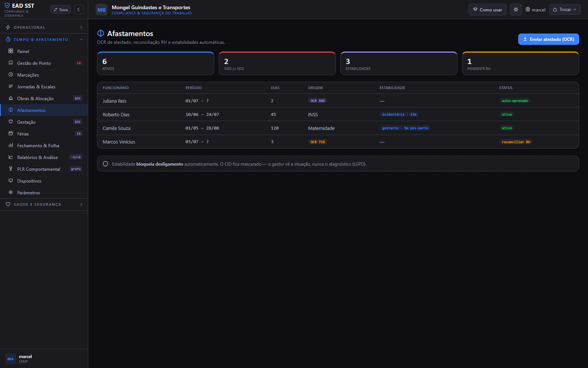The width and height of the screenshot is (588, 368).
Task: Click the MG company avatar badge
Action: click(101, 10)
